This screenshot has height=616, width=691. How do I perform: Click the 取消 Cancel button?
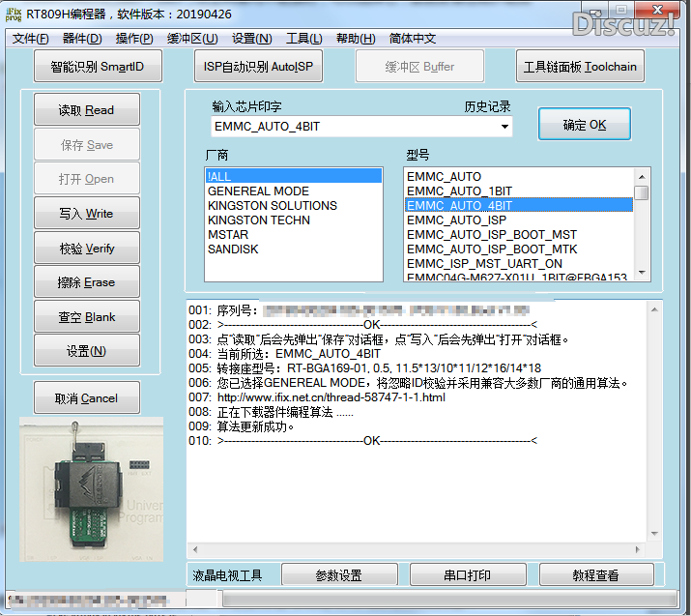click(87, 397)
